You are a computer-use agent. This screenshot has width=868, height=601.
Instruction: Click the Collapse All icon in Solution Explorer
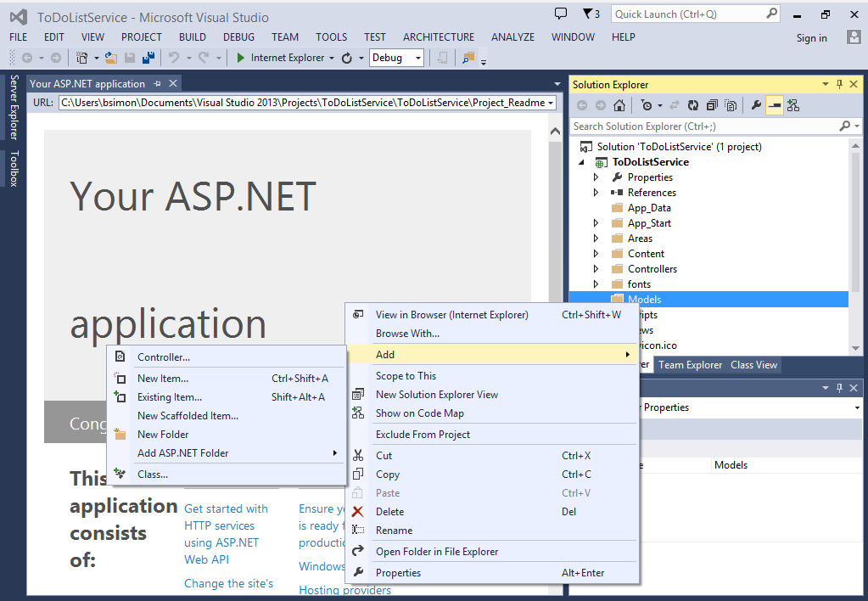(713, 104)
